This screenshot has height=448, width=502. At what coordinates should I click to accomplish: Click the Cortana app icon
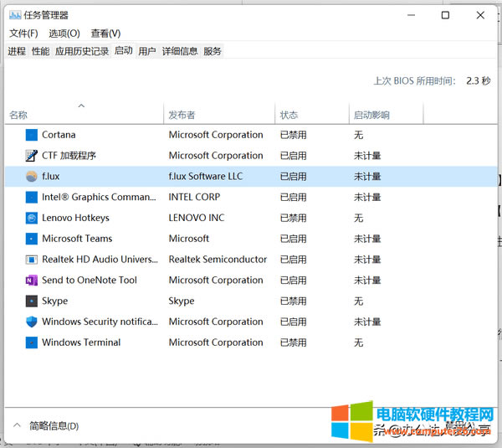click(x=32, y=135)
